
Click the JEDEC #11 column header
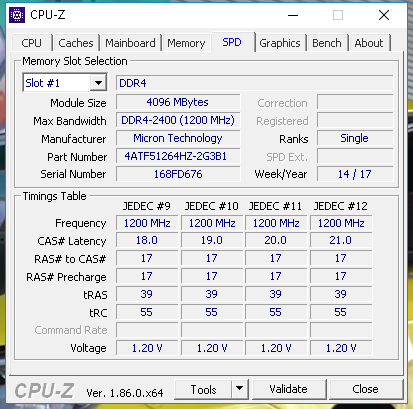(275, 206)
